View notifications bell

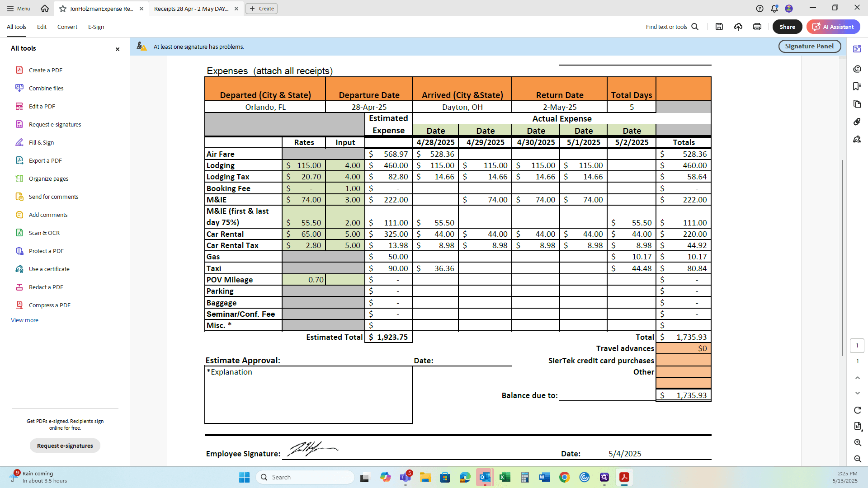pos(774,9)
